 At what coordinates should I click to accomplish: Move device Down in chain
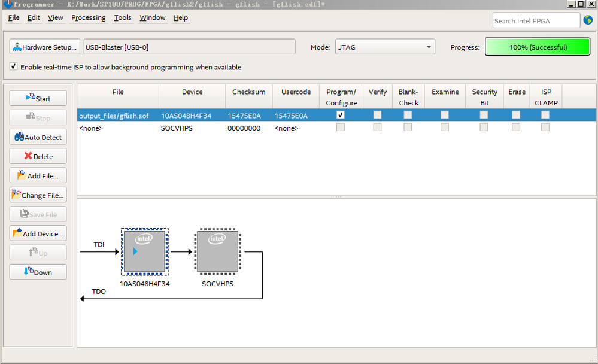[x=38, y=272]
